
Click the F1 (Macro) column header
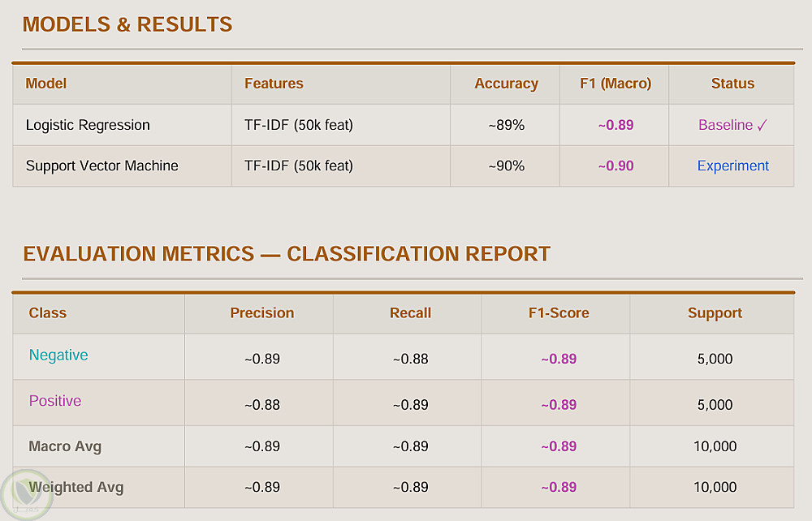tap(615, 84)
